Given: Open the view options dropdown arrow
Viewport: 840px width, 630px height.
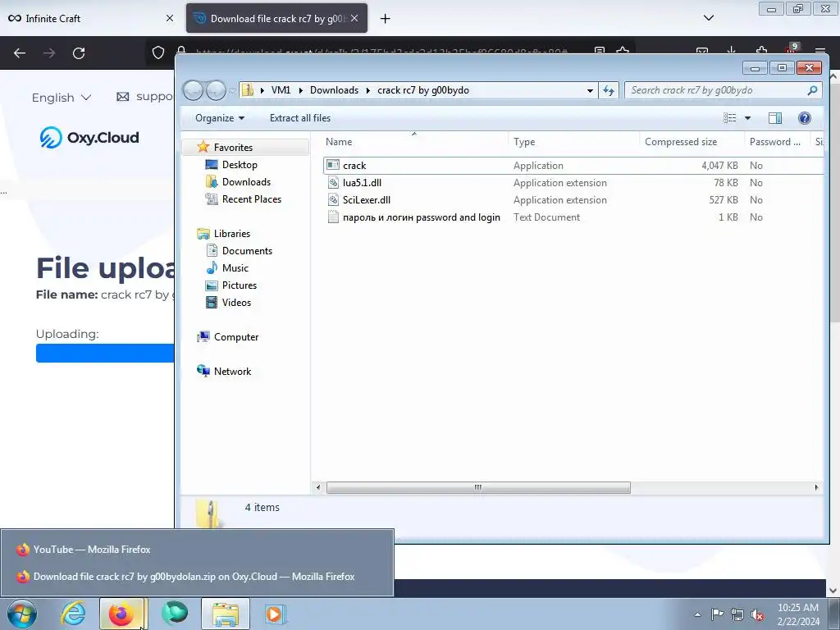Looking at the screenshot, I should pos(747,118).
